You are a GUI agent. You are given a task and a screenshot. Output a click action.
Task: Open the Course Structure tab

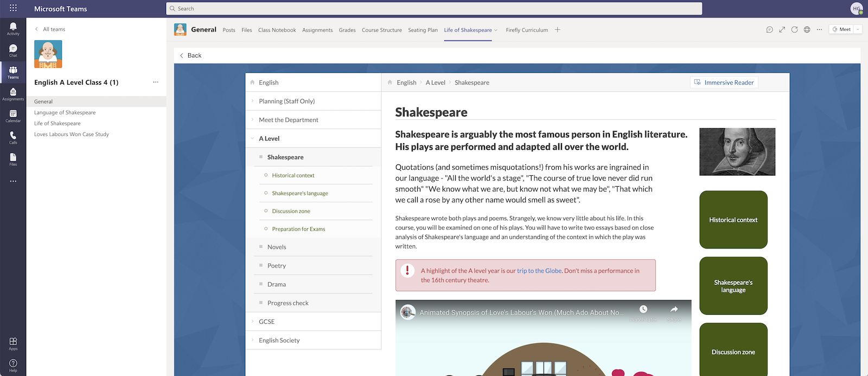tap(382, 30)
